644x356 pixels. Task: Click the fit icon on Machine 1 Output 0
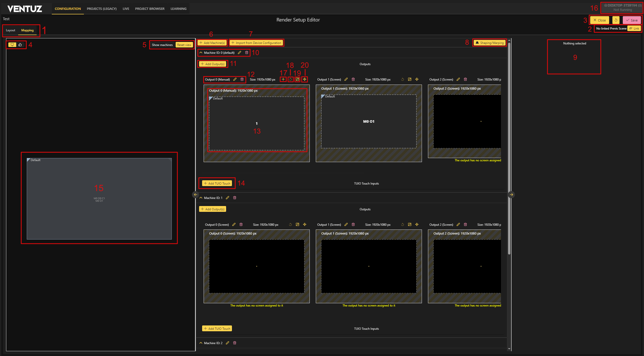[297, 224]
